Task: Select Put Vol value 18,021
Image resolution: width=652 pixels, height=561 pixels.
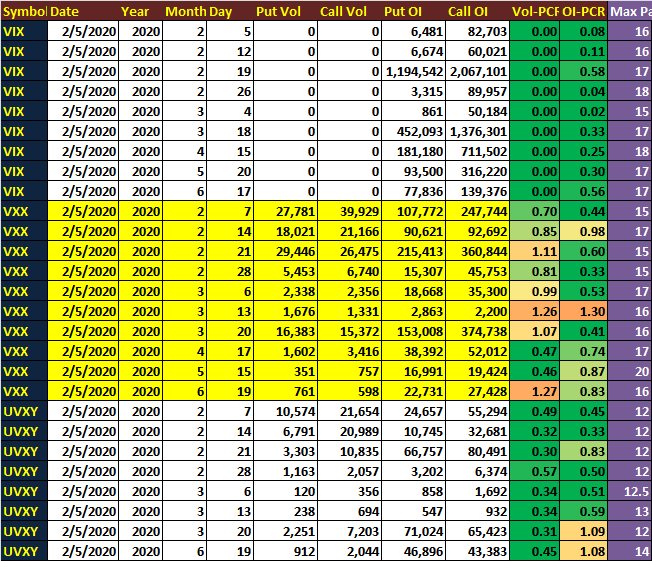Action: [286, 231]
